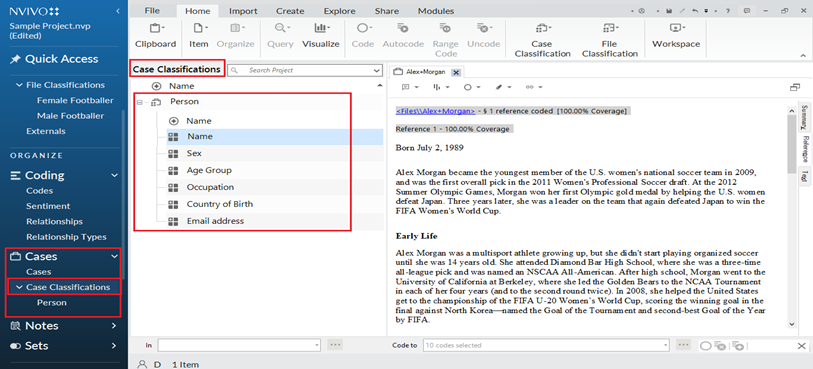The image size is (813, 369).
Task: Click the Range Code ribbon button
Action: point(446,40)
